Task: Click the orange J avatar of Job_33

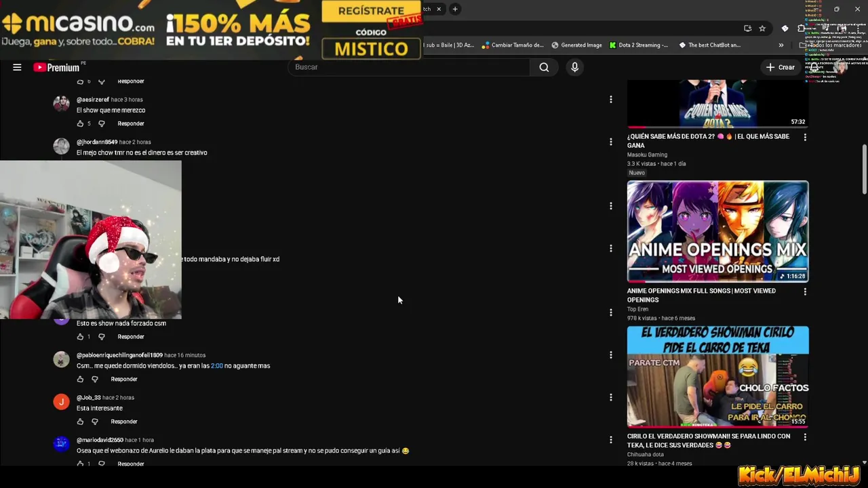Action: (62, 402)
